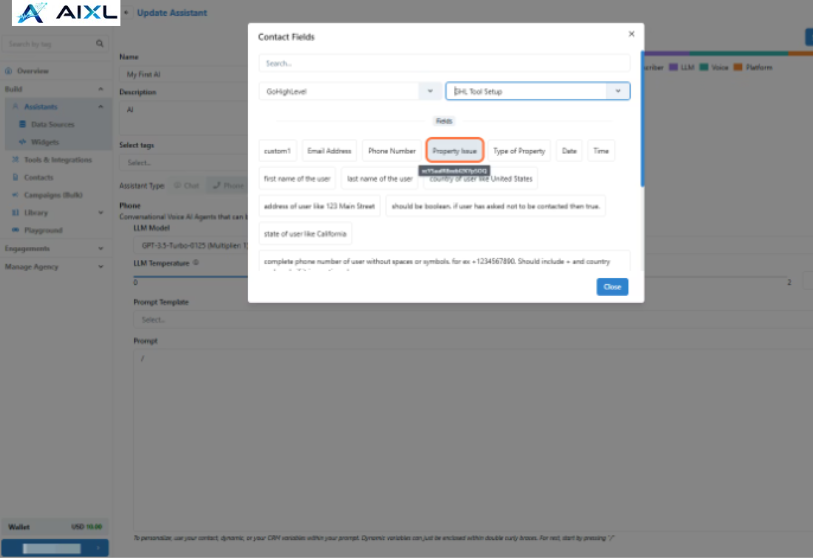Click the Playground icon in sidebar
Screen dimensions: 813x559
click(x=15, y=230)
